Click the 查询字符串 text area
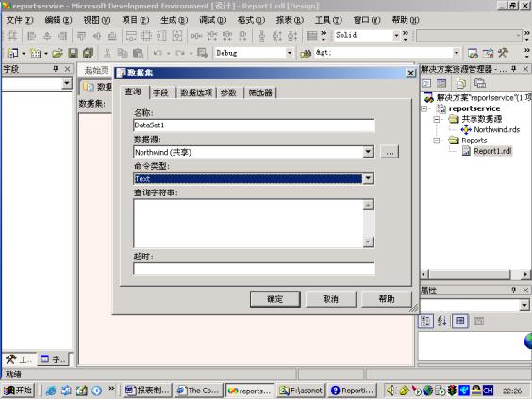 click(x=248, y=223)
